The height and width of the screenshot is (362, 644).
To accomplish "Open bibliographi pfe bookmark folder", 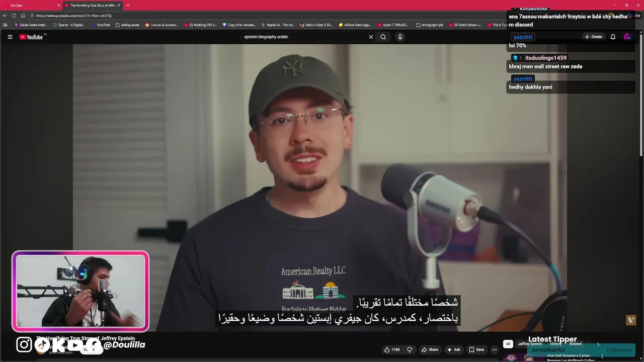I will coord(429,25).
